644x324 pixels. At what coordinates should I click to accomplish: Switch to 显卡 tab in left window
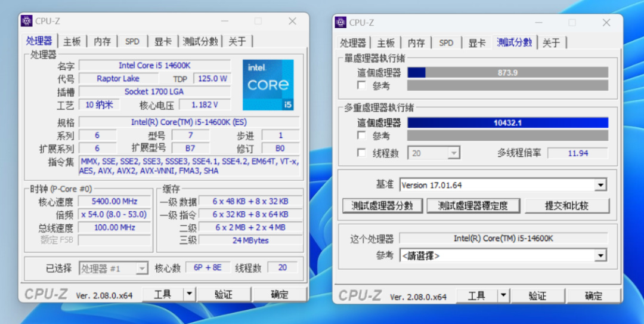pyautogui.click(x=163, y=42)
